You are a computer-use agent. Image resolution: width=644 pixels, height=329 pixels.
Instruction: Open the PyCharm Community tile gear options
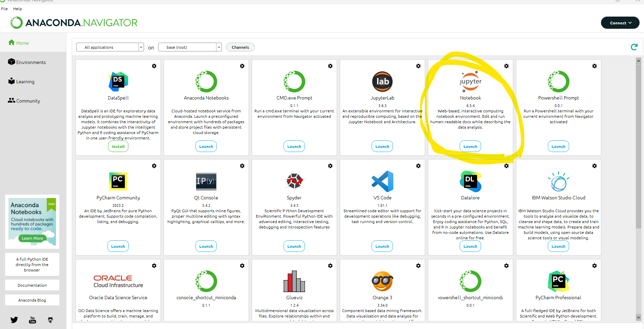pos(154,166)
